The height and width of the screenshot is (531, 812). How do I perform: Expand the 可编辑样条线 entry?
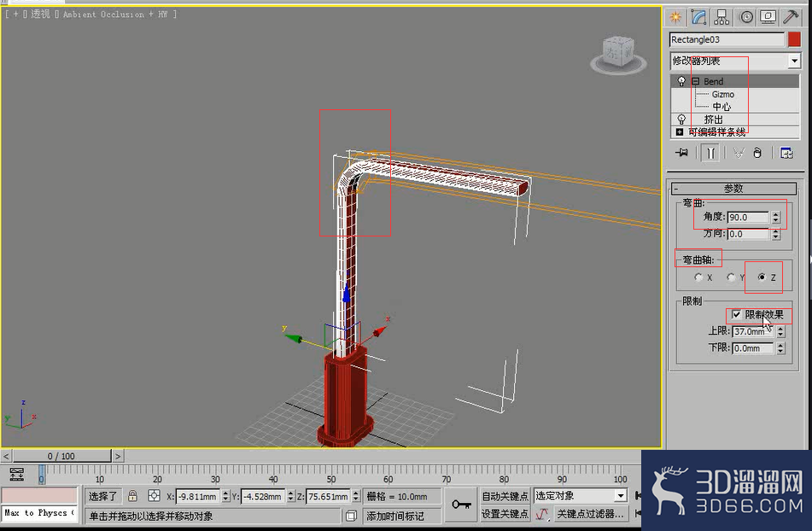tap(680, 132)
